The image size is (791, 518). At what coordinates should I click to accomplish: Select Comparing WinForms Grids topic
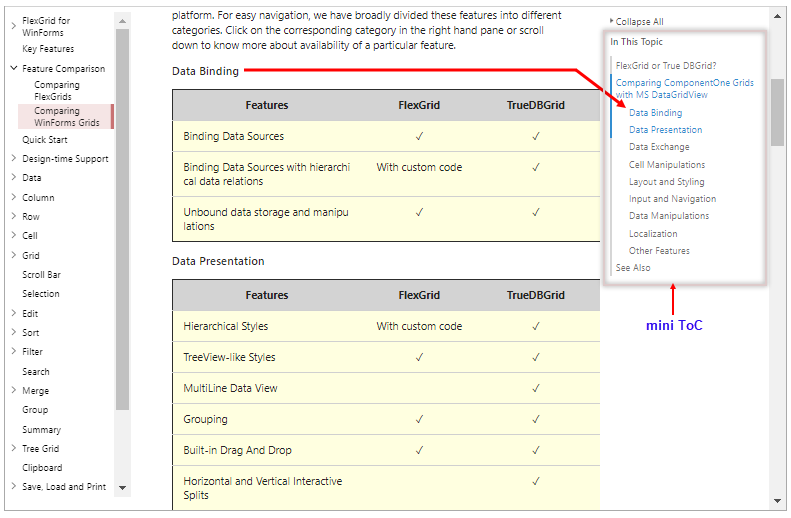(x=67, y=117)
